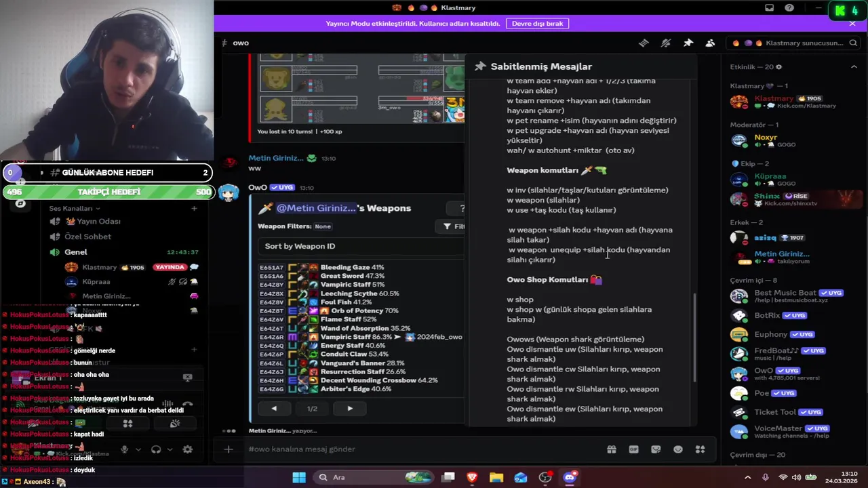Open the threads icon in channel header
Viewport: 868px width, 488px height.
tap(644, 43)
